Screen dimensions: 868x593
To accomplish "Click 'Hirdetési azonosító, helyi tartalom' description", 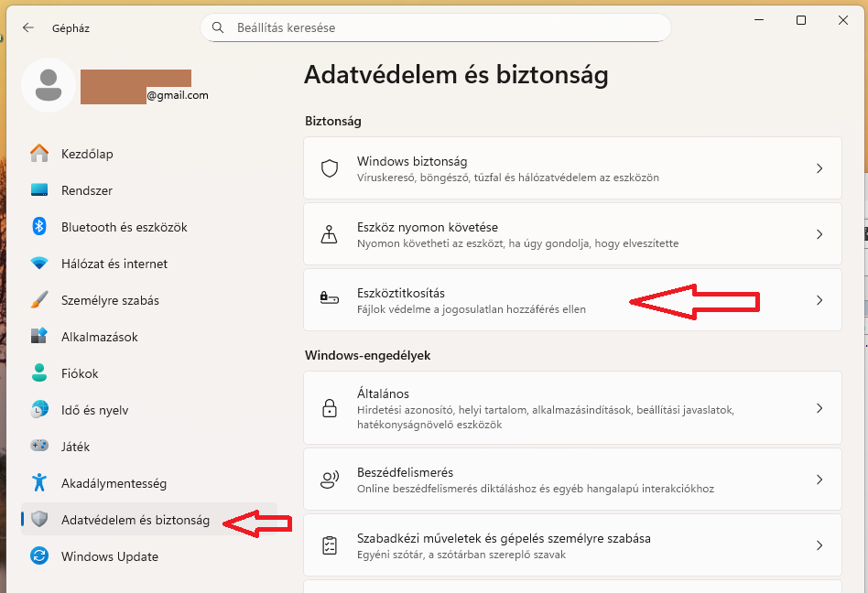I will pos(546,417).
